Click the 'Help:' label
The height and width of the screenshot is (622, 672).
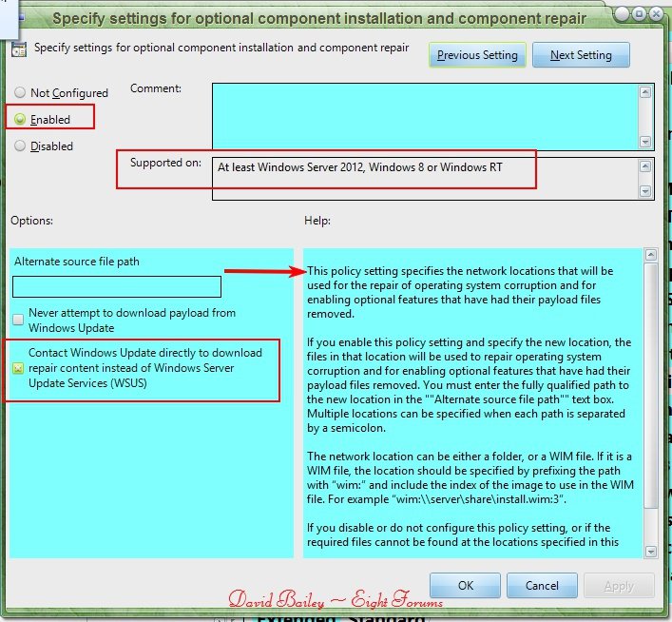(x=317, y=221)
